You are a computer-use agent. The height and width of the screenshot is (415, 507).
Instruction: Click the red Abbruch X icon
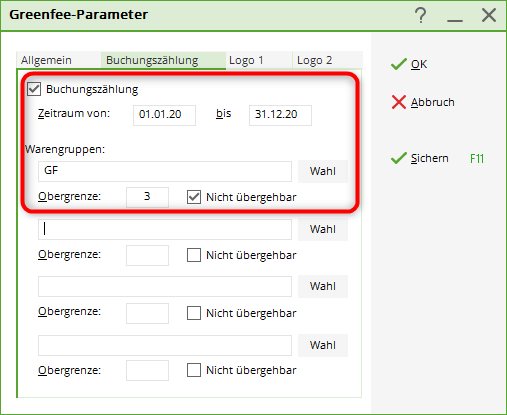coord(399,102)
